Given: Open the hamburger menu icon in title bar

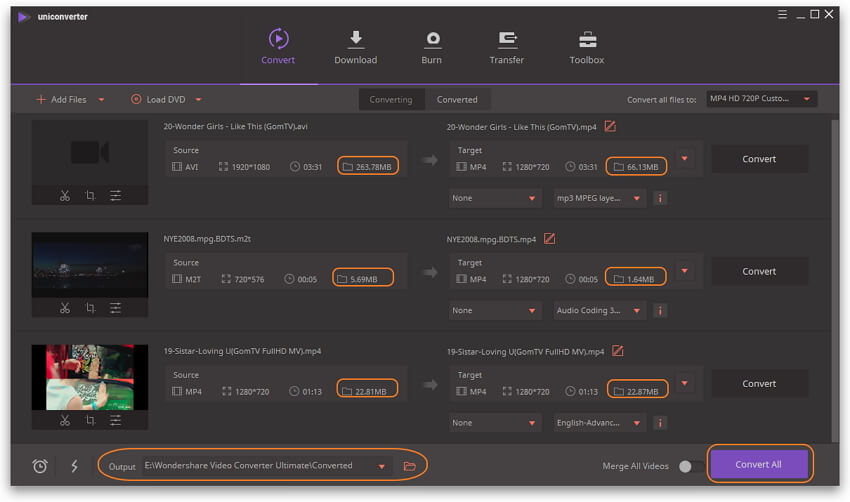Looking at the screenshot, I should [x=782, y=15].
